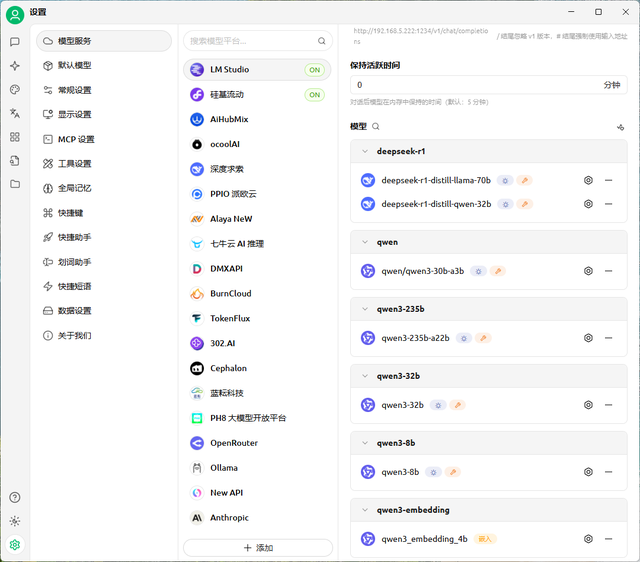Open the 默认模型 settings page

click(104, 65)
